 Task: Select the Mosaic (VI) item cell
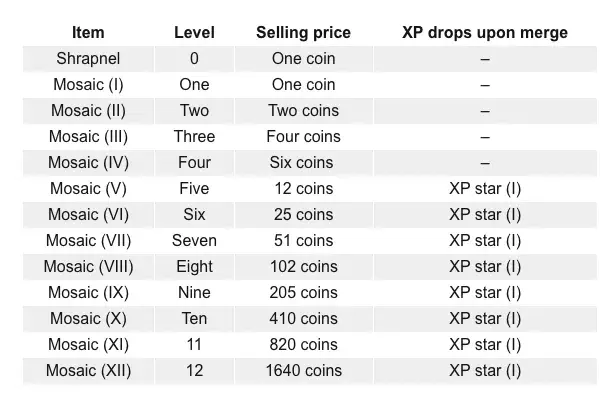88,214
